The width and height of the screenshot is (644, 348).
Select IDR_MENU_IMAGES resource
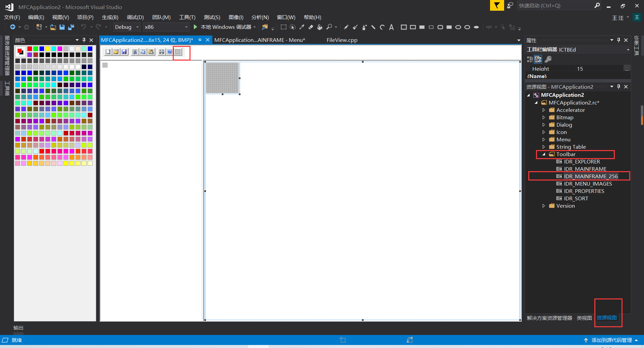pyautogui.click(x=588, y=184)
